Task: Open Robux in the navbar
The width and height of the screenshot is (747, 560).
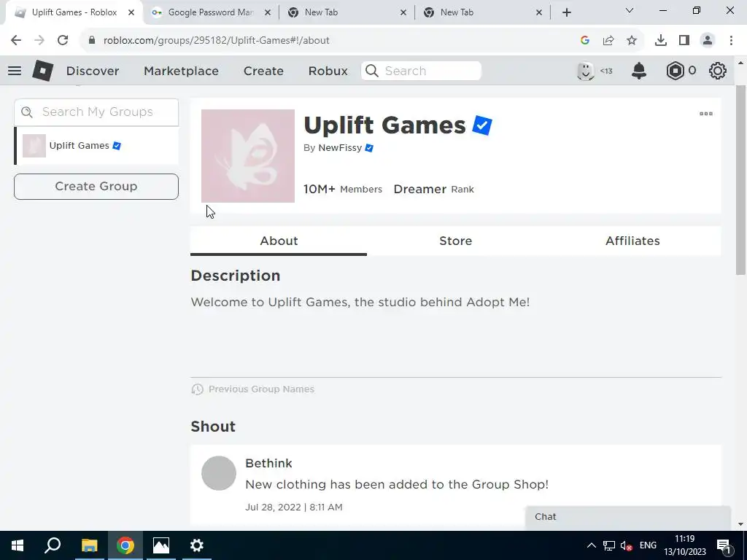Action: click(328, 71)
